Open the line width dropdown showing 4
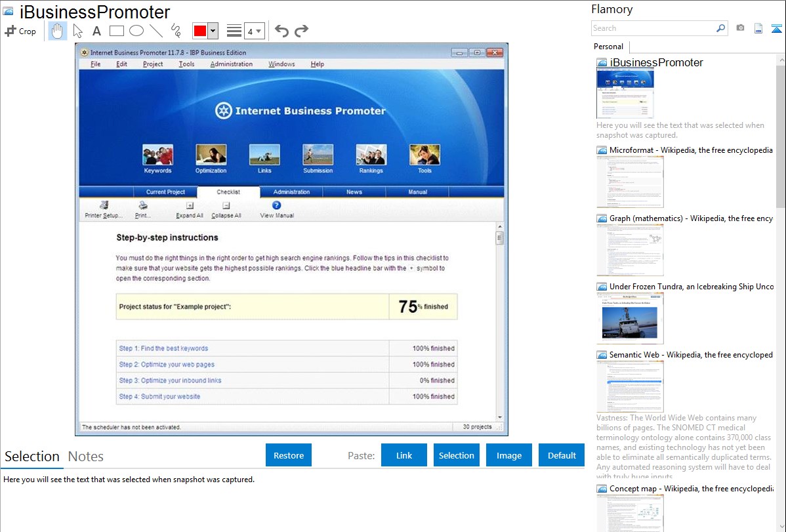This screenshot has height=532, width=786. (x=254, y=31)
